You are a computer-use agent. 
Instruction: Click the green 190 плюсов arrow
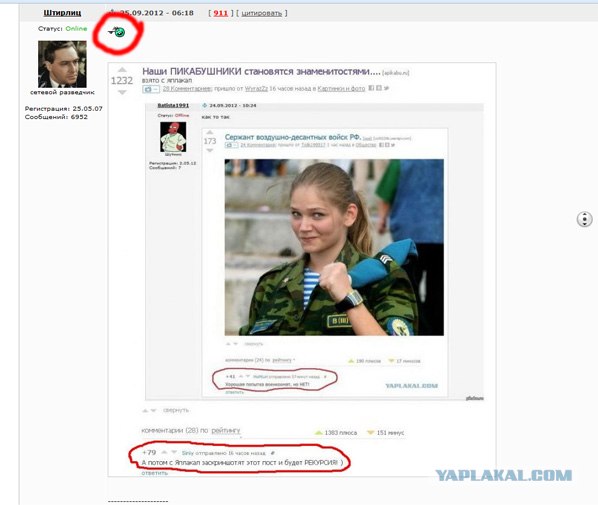coord(351,361)
